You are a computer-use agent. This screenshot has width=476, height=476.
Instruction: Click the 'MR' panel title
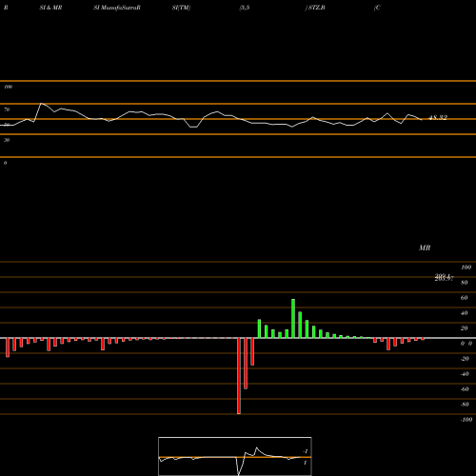[425, 248]
